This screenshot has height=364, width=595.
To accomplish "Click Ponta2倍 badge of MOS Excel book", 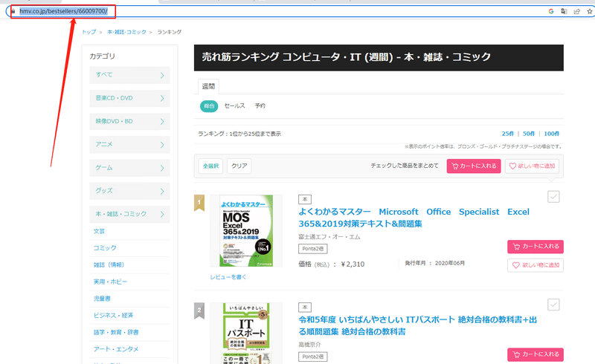I will [x=312, y=249].
